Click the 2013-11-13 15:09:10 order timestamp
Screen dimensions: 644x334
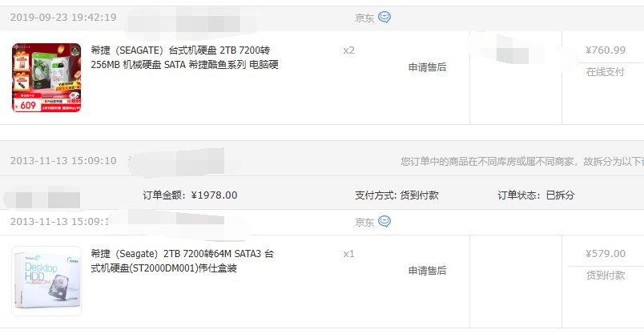63,161
